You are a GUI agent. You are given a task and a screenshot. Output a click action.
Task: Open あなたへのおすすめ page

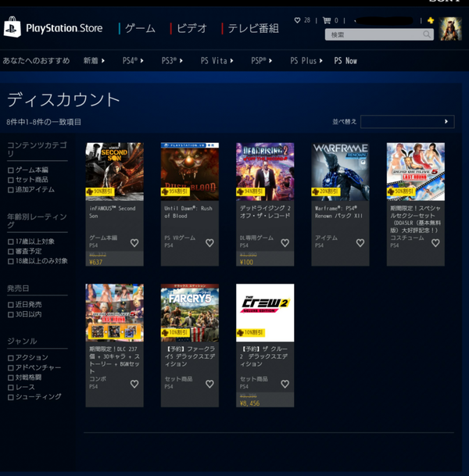[36, 61]
